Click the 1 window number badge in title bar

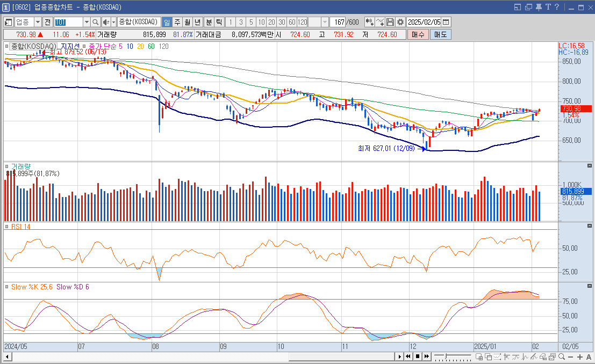[6, 7]
